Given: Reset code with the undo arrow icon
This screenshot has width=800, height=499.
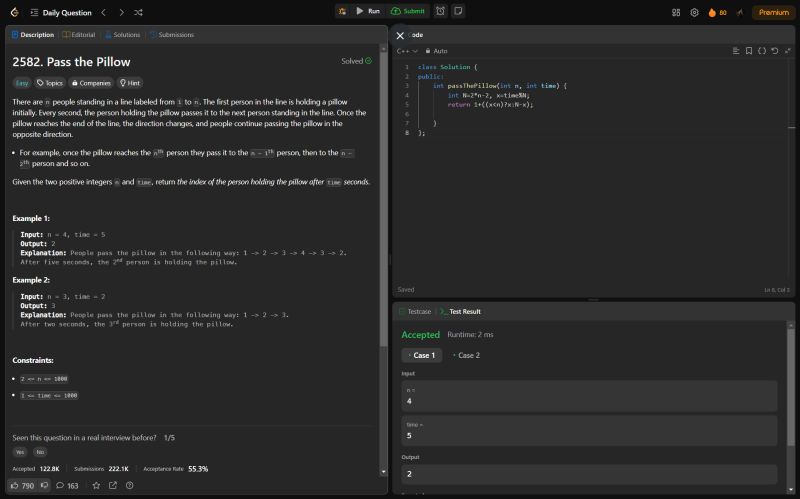Looking at the screenshot, I should (x=774, y=51).
